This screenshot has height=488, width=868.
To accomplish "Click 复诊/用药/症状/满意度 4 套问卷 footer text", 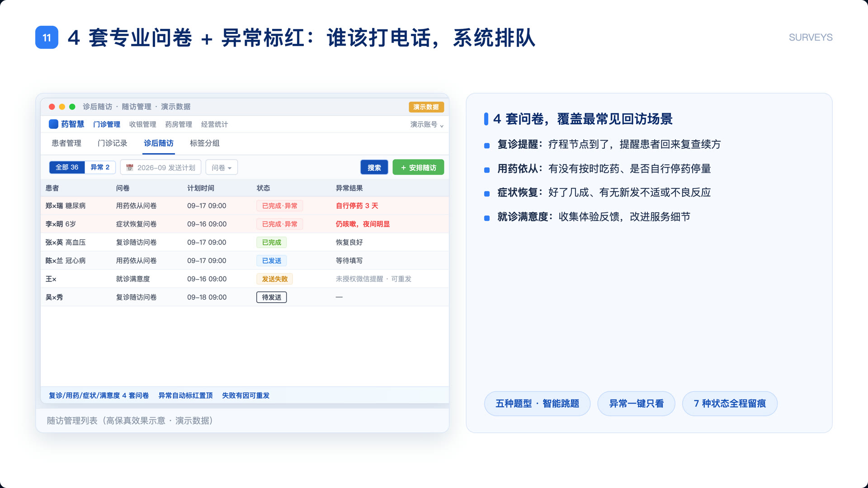I will [99, 395].
